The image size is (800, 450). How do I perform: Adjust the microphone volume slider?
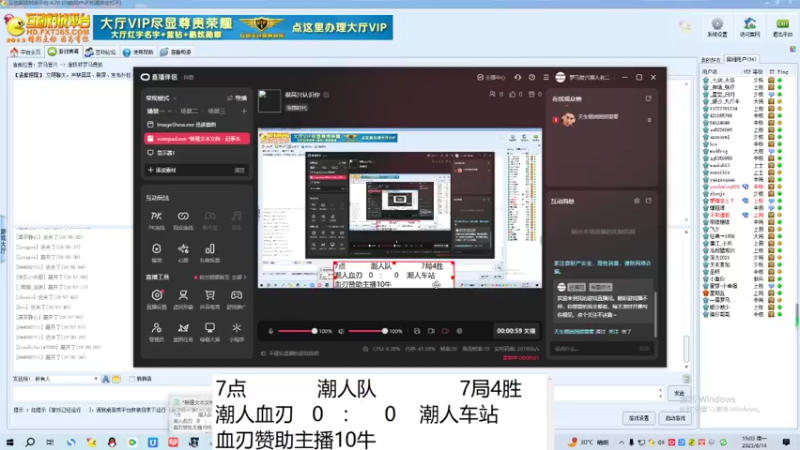297,331
